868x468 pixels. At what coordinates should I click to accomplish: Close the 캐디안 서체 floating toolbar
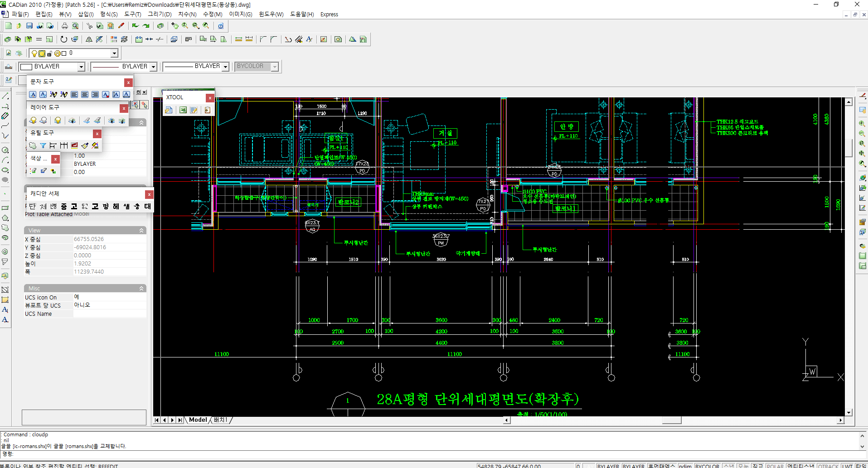[149, 194]
